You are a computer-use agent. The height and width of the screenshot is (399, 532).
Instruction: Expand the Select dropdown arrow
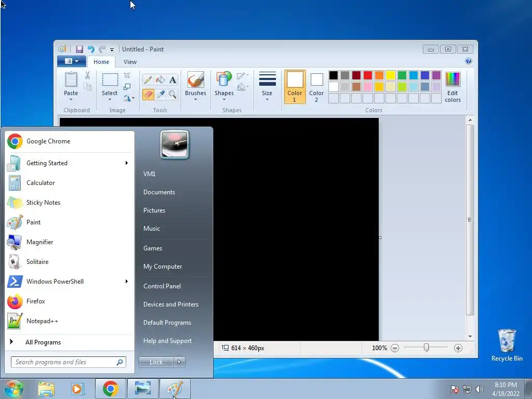pyautogui.click(x=110, y=99)
